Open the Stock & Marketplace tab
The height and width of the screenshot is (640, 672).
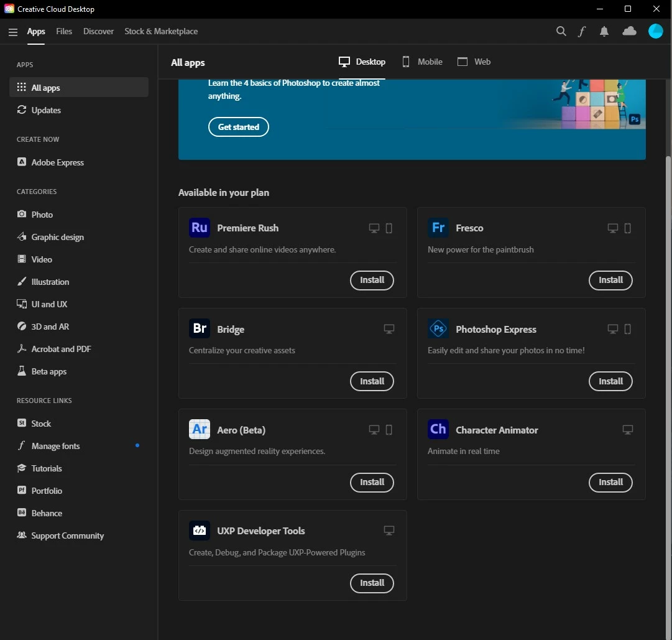click(161, 31)
